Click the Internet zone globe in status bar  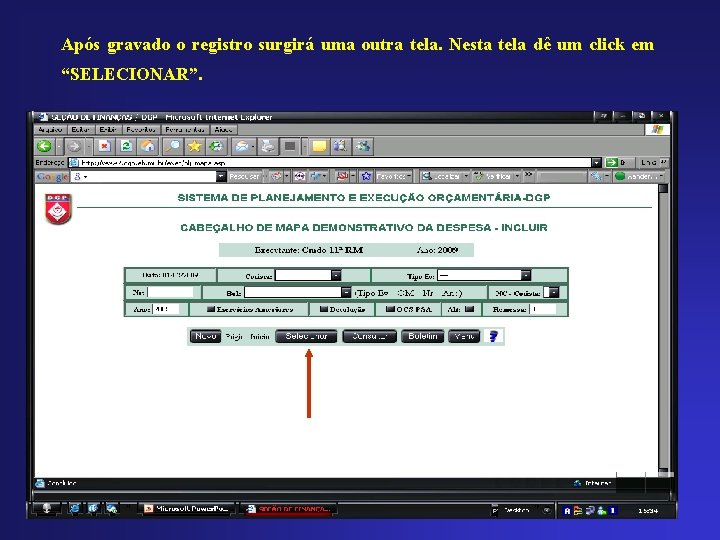(577, 483)
